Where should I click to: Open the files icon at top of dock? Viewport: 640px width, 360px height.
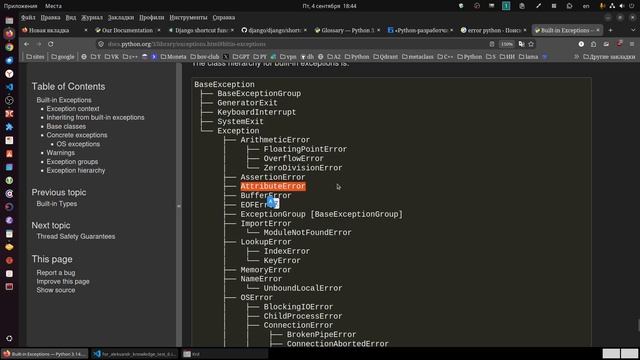9,20
